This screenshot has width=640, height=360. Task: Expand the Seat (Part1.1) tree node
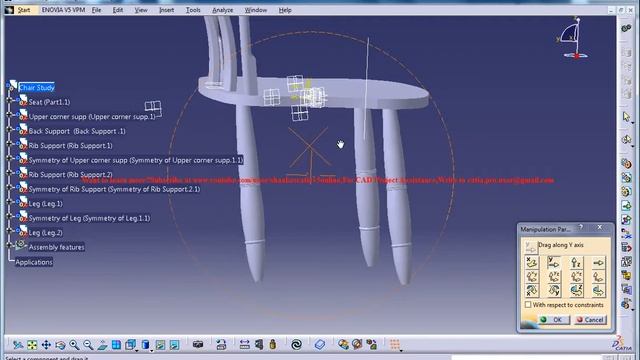tap(9, 100)
